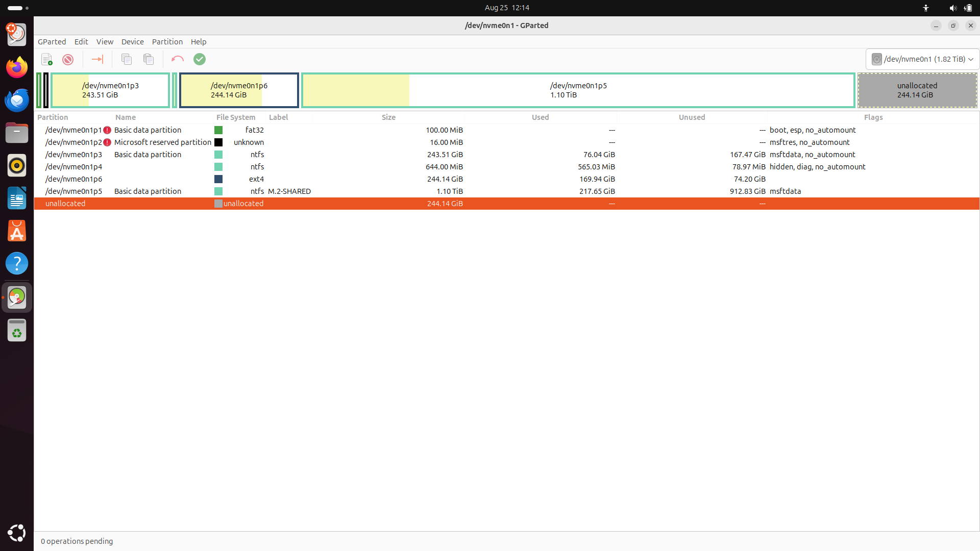Click the Undo last operation icon
The height and width of the screenshot is (551, 980).
pyautogui.click(x=177, y=60)
